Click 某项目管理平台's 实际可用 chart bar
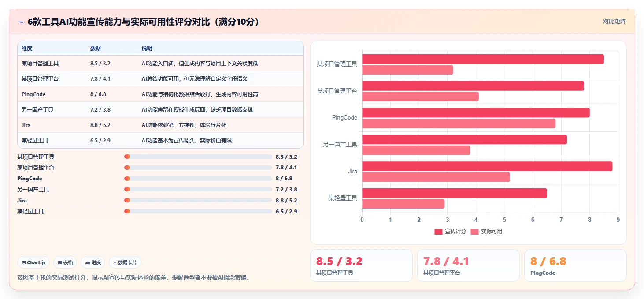This screenshot has height=299, width=644. pyautogui.click(x=420, y=97)
